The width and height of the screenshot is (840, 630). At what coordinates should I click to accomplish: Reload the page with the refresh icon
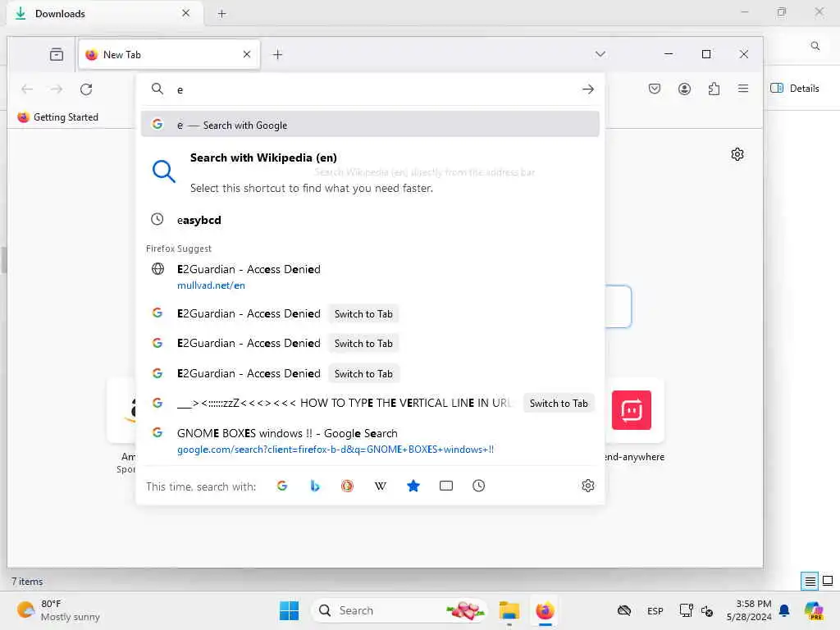pyautogui.click(x=86, y=89)
